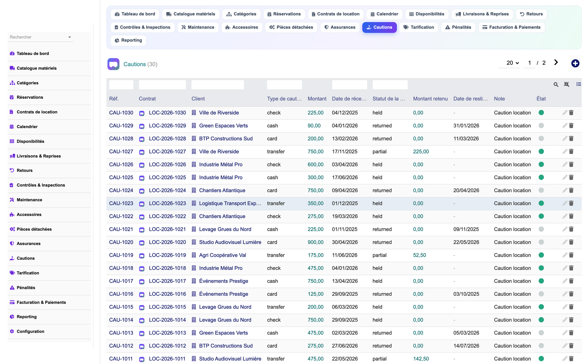Select the Assurances tab
This screenshot has width=588, height=364.
(340, 27)
